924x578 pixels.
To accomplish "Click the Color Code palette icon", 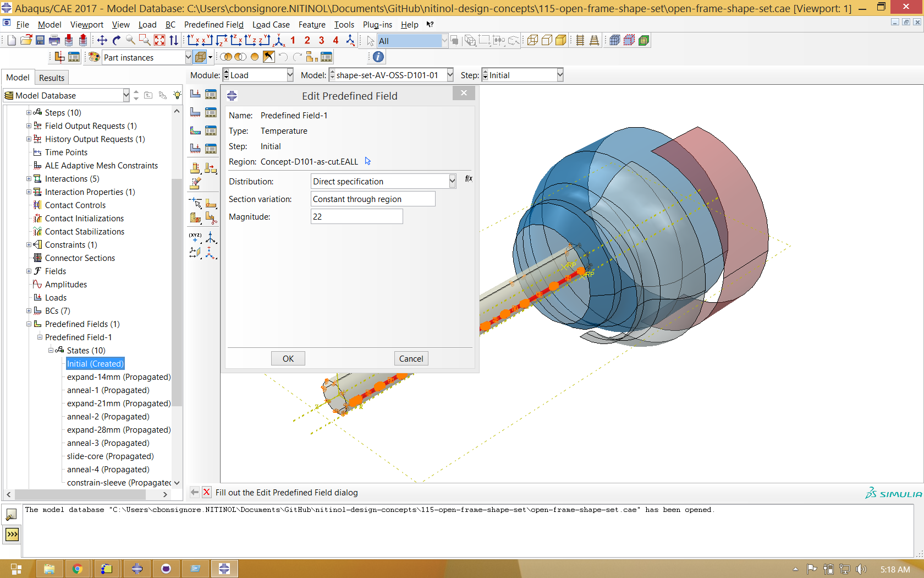I will pos(94,57).
